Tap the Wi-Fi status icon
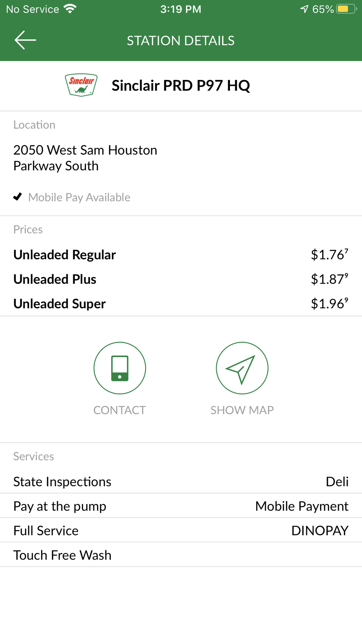The image size is (362, 644). click(x=70, y=9)
